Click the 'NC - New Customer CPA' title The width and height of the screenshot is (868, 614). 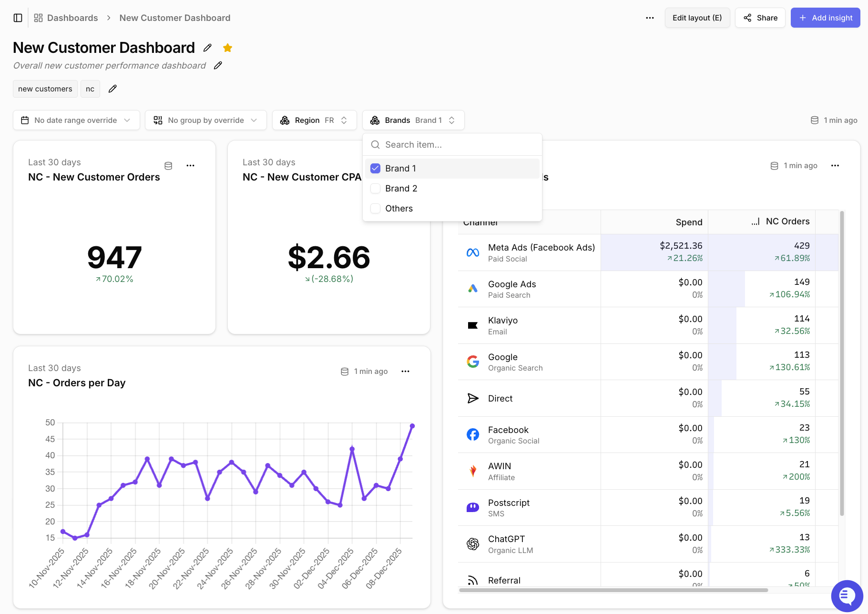302,177
